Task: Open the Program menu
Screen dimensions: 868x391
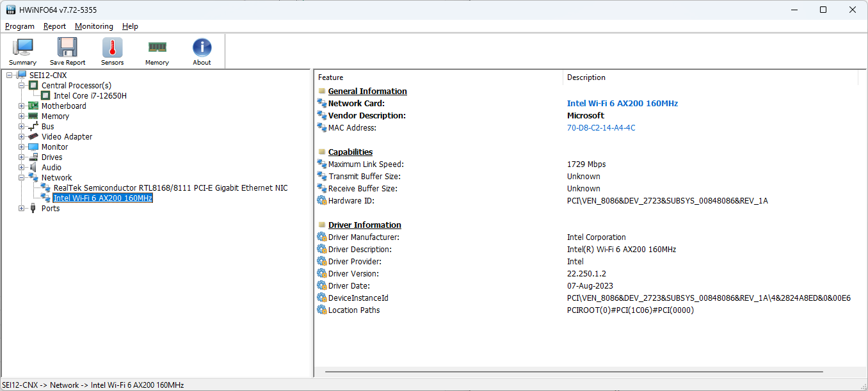Action: 20,26
